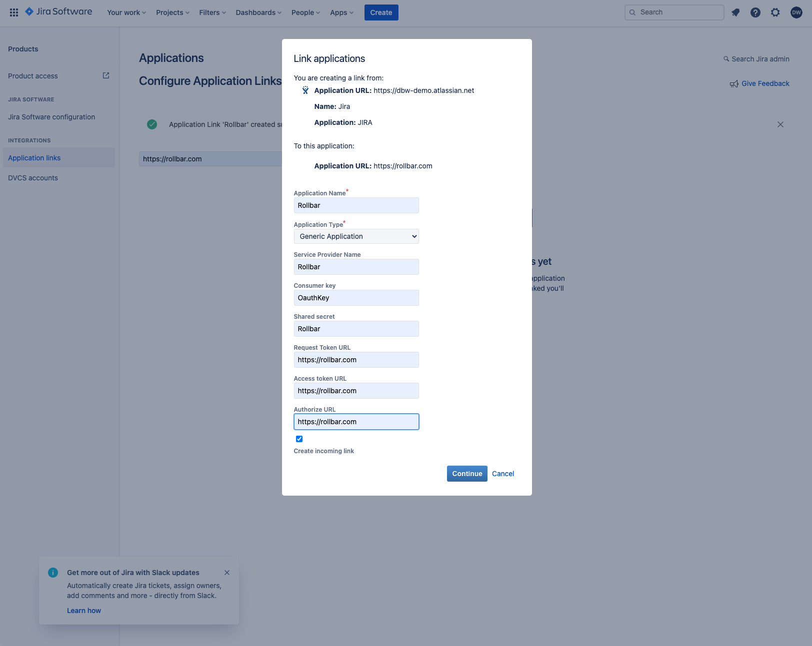Click the Jira application icon in dialog
The width and height of the screenshot is (812, 646).
(305, 90)
